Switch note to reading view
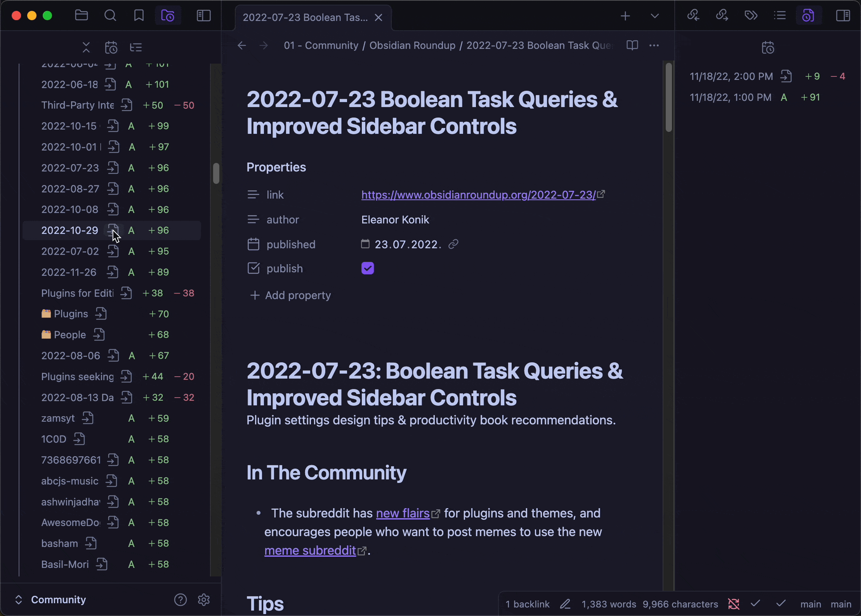 pos(632,45)
